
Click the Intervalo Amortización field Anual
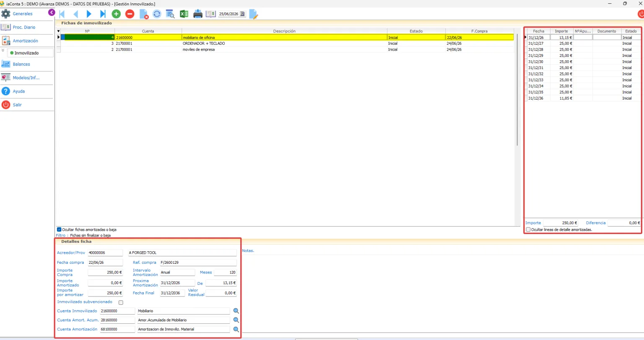pos(177,273)
